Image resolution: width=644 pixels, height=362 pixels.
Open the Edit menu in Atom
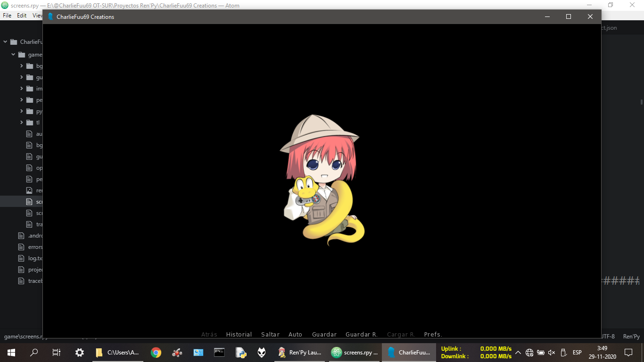22,15
